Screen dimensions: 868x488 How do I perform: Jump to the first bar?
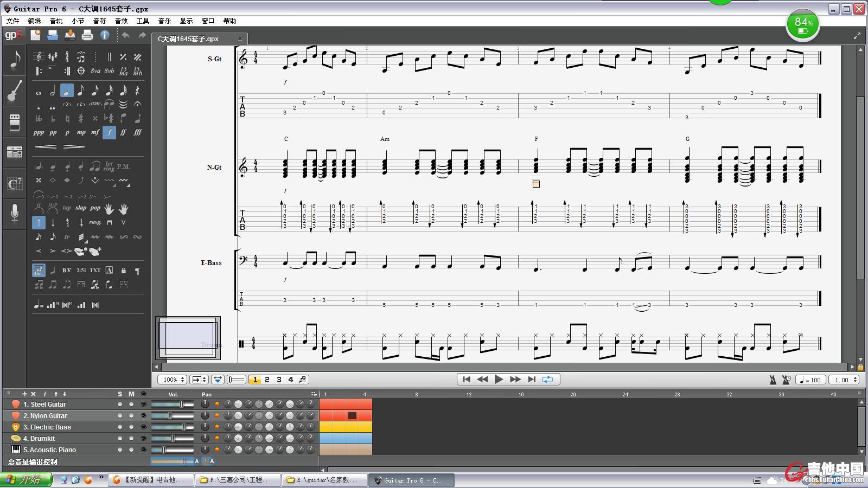pos(466,380)
